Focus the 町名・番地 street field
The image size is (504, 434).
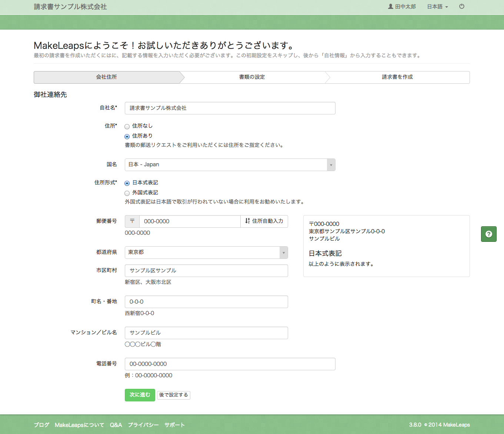pos(206,302)
